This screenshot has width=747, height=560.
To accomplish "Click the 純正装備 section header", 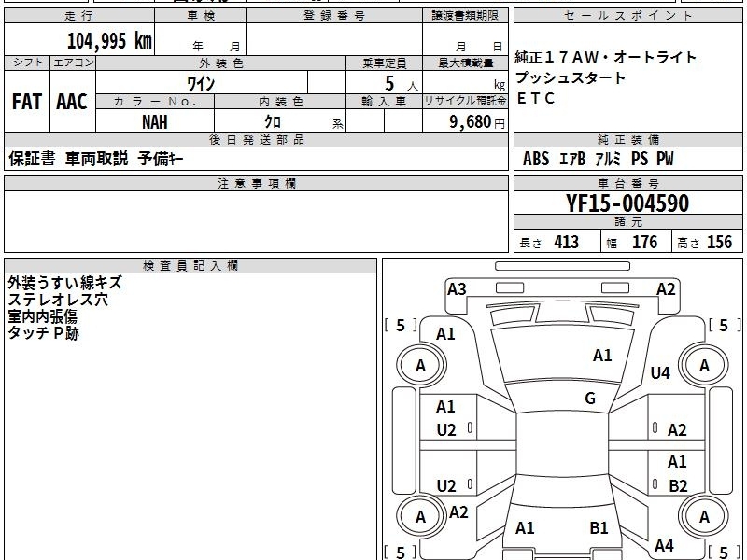I will (627, 139).
